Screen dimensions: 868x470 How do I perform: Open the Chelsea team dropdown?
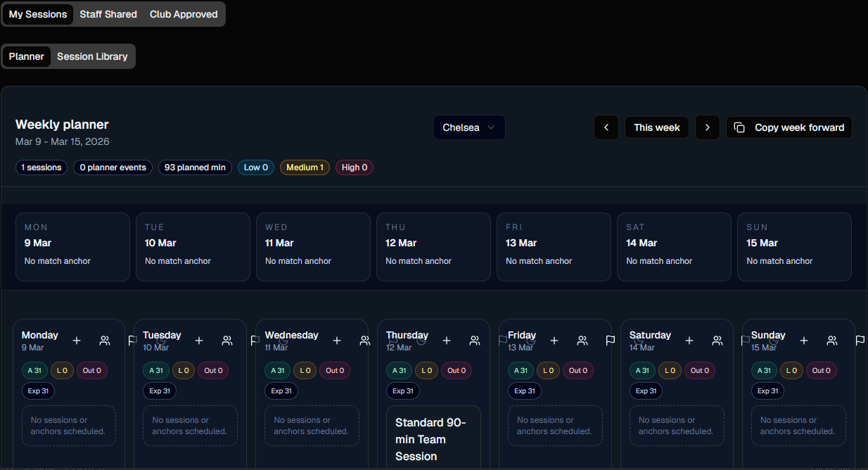point(469,127)
